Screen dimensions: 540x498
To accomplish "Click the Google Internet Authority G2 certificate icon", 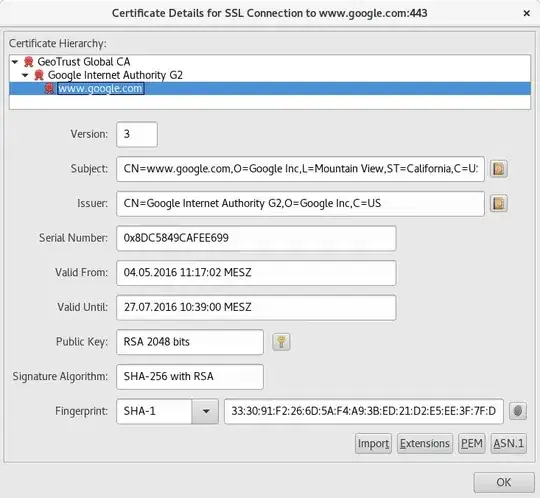I will point(39,75).
